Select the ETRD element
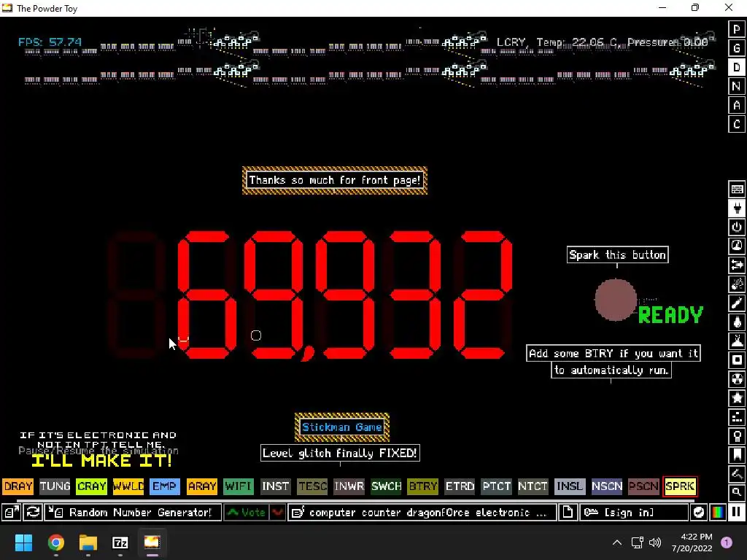Viewport: 747px width, 560px height. tap(460, 486)
